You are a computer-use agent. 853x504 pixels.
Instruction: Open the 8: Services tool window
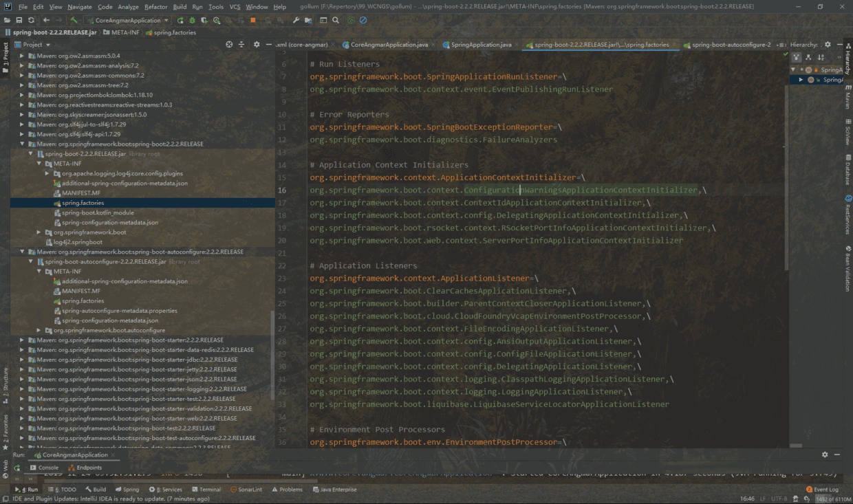pos(164,490)
